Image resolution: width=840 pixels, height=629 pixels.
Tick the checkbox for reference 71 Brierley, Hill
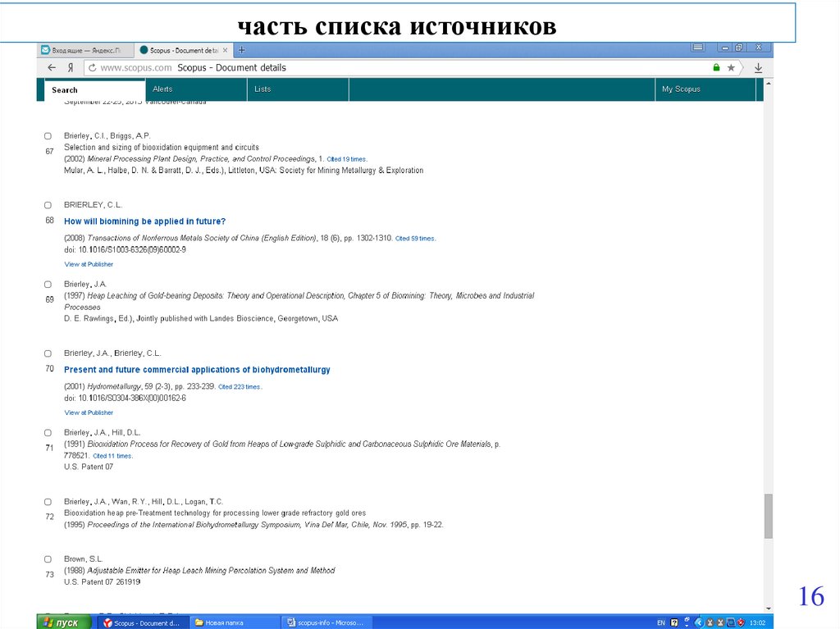coord(48,433)
